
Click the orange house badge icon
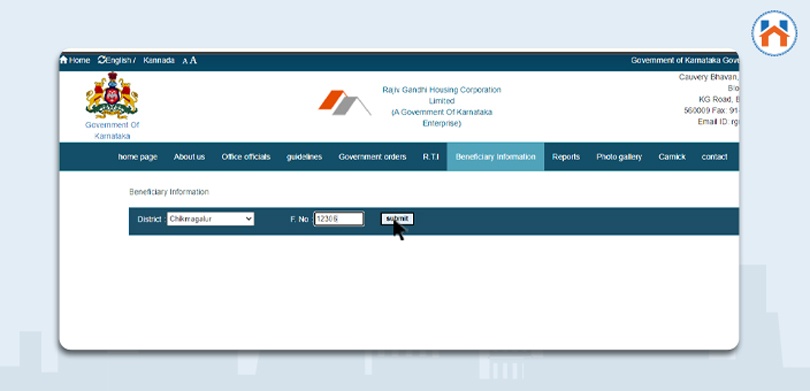click(x=774, y=33)
